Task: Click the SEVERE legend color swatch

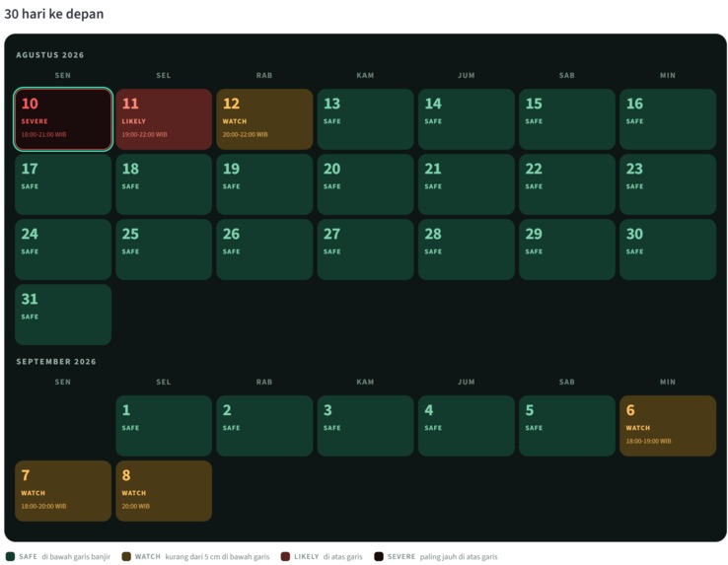Action: 379,556
